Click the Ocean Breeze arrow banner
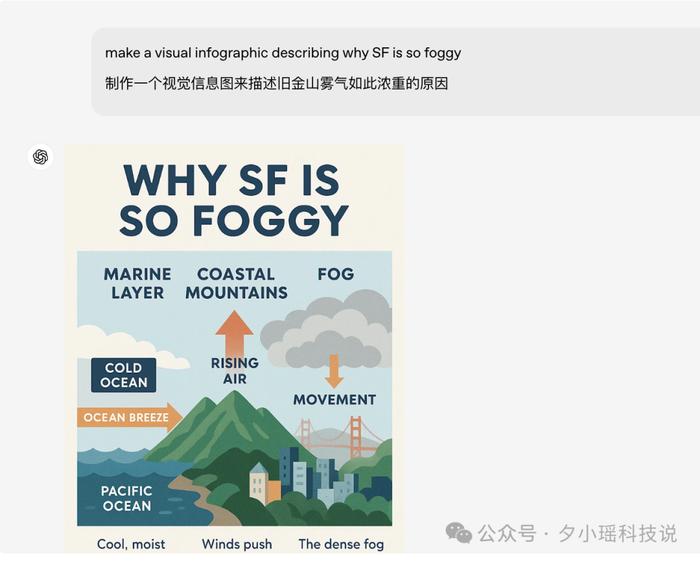Screen dimensions: 700x562 (x=129, y=417)
